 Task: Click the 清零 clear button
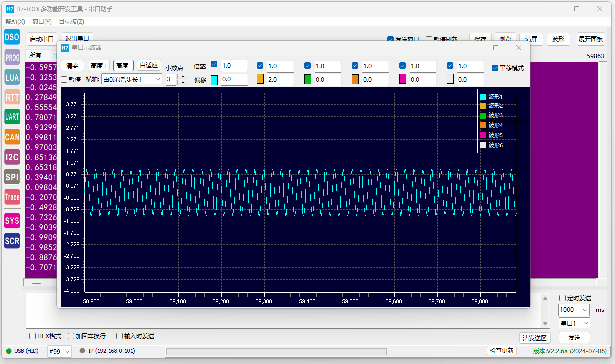[x=73, y=65]
